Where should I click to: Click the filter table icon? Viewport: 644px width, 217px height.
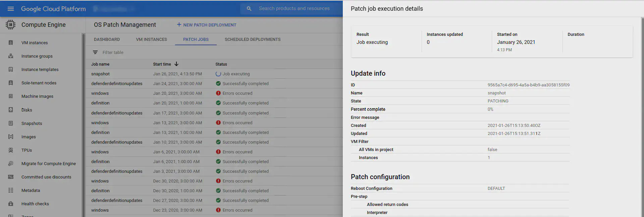click(95, 52)
